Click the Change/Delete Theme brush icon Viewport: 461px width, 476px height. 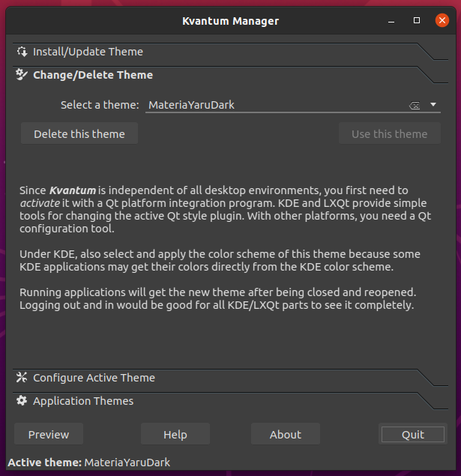point(22,75)
